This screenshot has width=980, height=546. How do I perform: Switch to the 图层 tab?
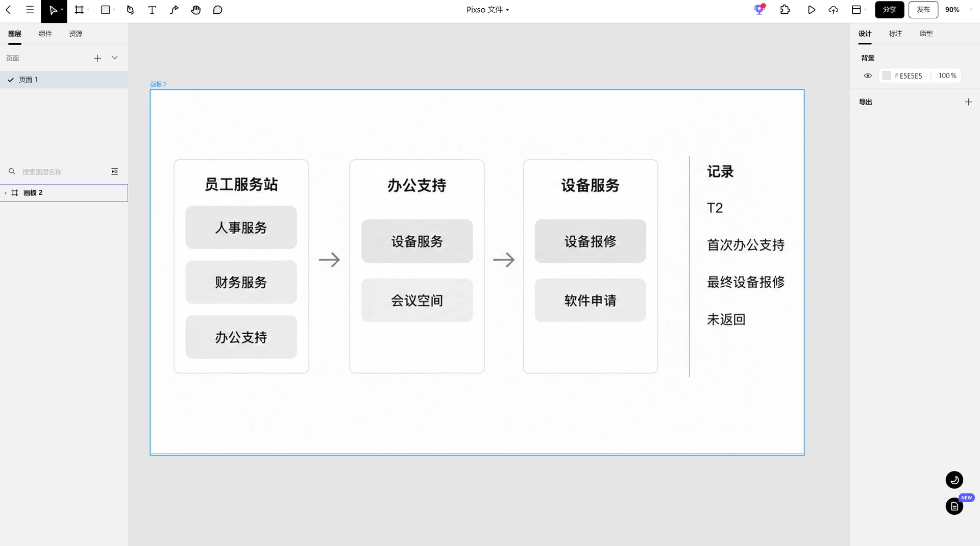click(x=15, y=34)
